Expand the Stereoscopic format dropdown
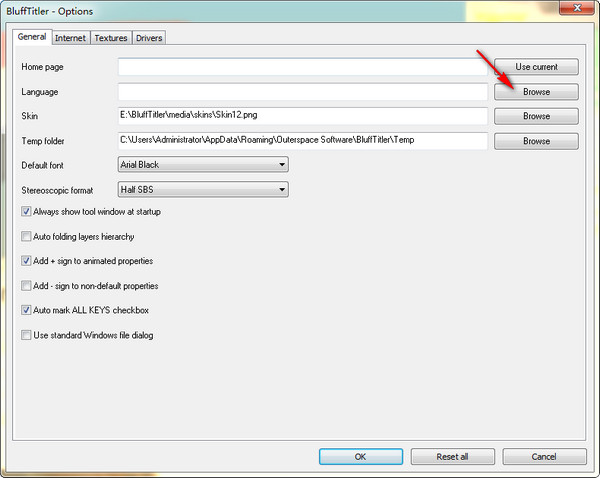600x478 pixels. tap(203, 189)
